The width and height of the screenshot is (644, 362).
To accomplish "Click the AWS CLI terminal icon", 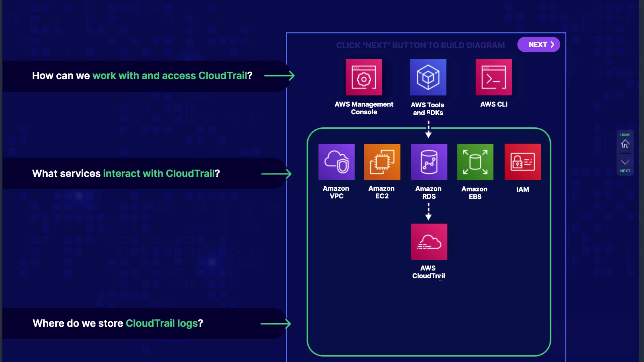I will tap(493, 77).
